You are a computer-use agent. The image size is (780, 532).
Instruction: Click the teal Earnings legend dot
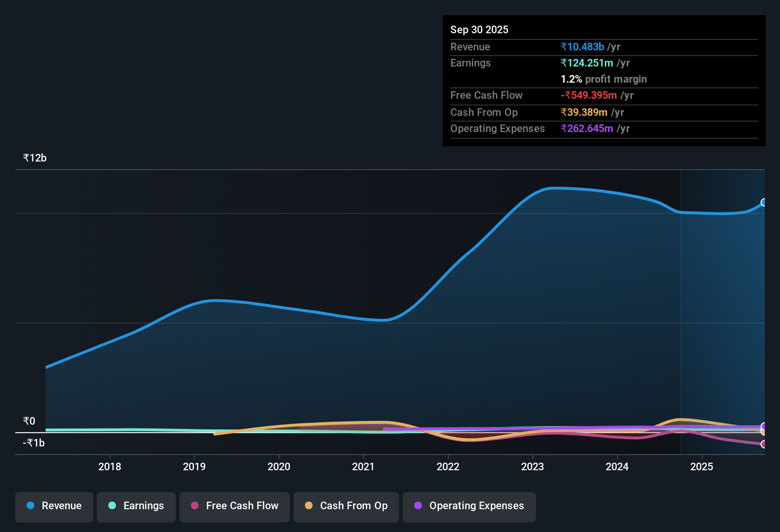(x=112, y=506)
